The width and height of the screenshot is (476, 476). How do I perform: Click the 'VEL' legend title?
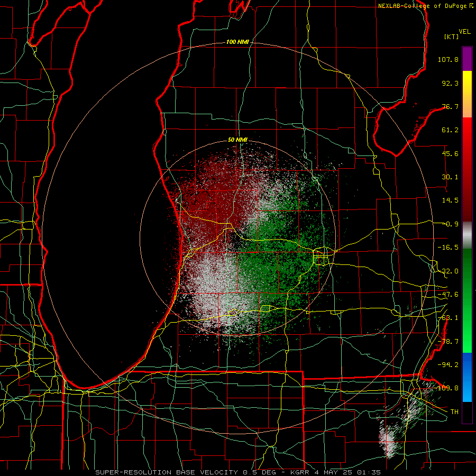tap(464, 32)
